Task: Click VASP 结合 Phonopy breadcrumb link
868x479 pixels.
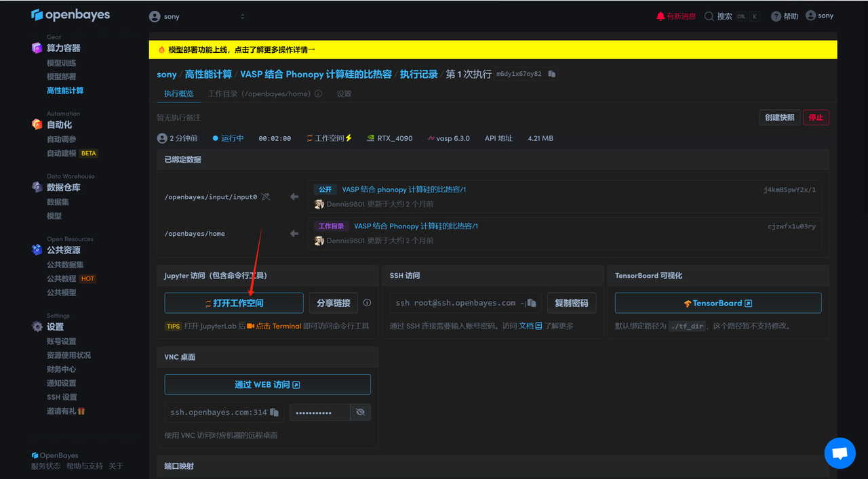Action: [x=316, y=75]
